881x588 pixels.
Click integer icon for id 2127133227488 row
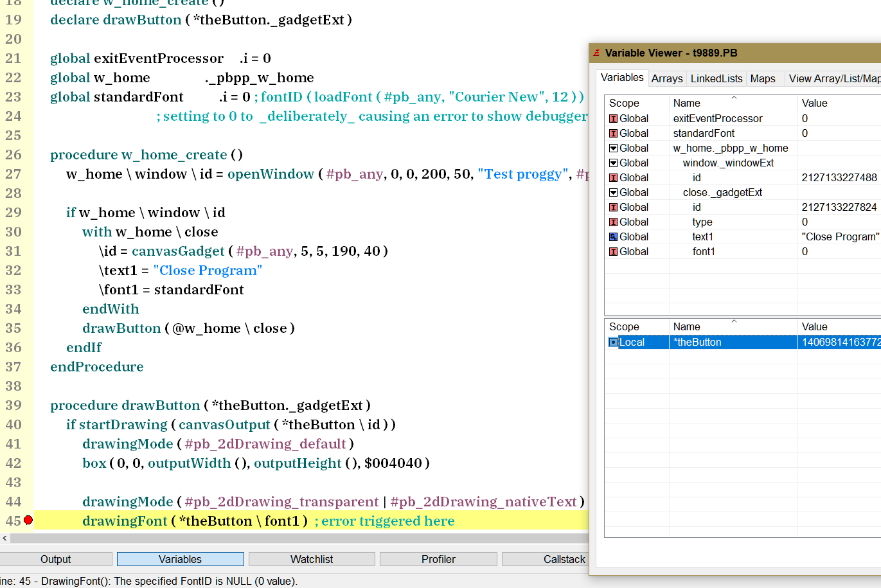[613, 177]
